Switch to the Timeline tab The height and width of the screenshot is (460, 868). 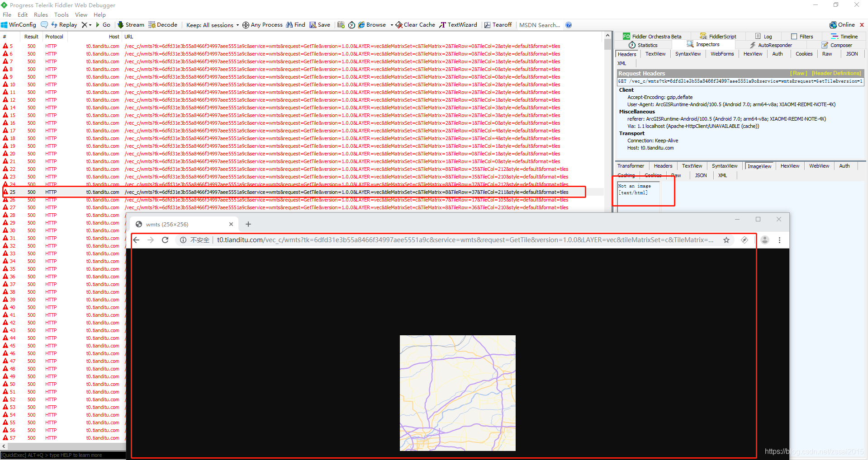click(844, 37)
